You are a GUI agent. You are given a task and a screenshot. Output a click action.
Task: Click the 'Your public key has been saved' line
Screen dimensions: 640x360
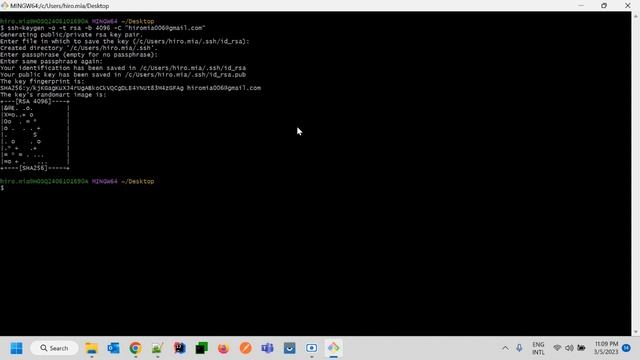pyautogui.click(x=123, y=75)
